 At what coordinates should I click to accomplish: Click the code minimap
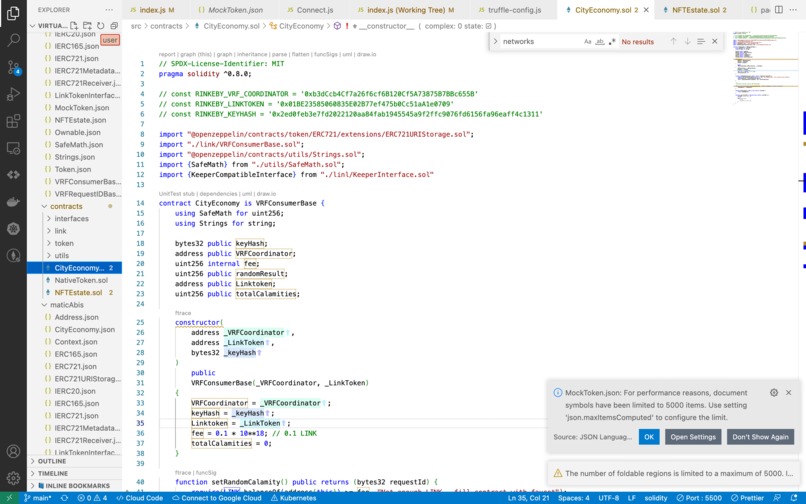(765, 67)
